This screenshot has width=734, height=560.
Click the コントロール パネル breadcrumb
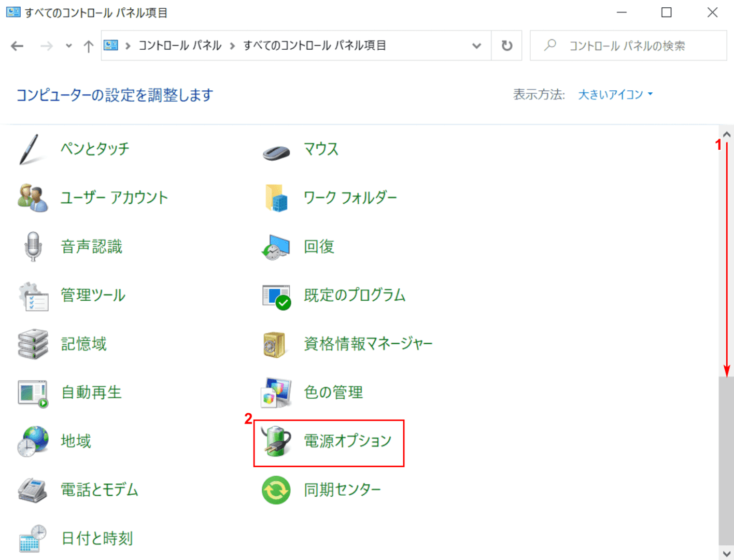[x=180, y=46]
